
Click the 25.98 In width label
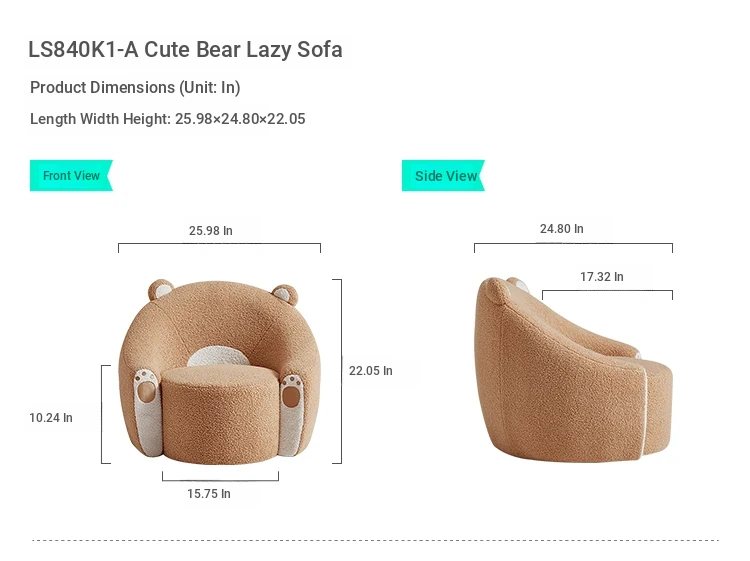(210, 231)
